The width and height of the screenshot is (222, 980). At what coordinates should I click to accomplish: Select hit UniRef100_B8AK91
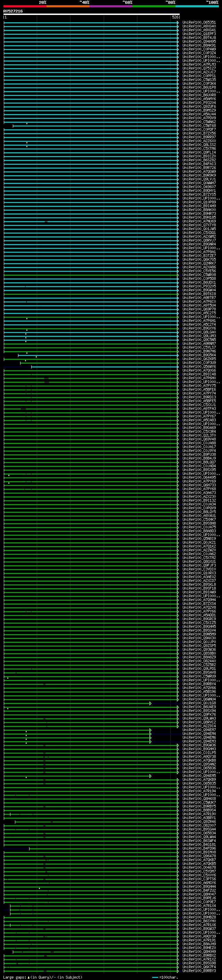(199, 45)
